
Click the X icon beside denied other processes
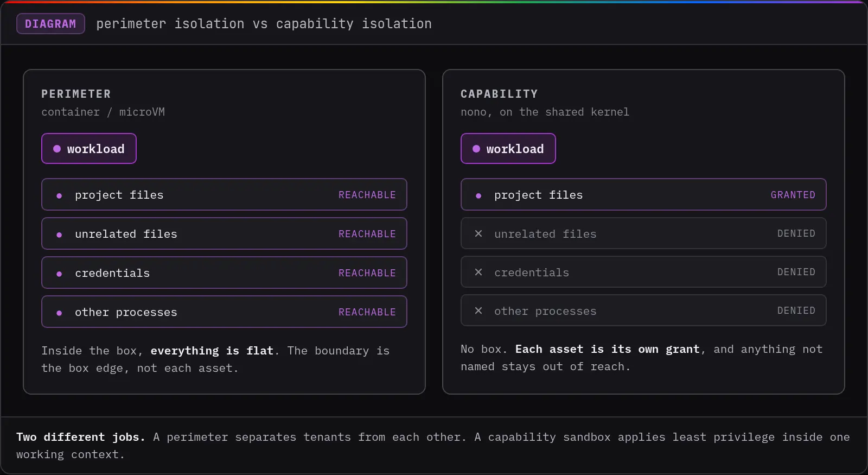tap(478, 311)
